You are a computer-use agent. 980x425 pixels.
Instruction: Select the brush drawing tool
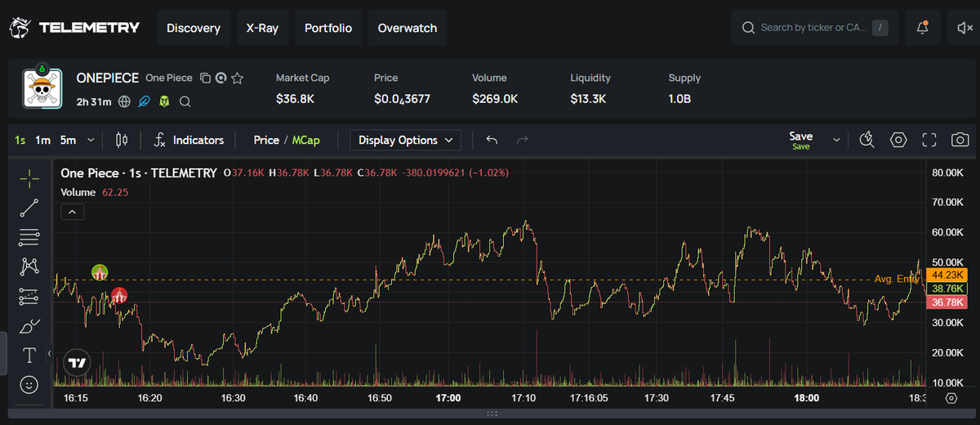[x=29, y=326]
